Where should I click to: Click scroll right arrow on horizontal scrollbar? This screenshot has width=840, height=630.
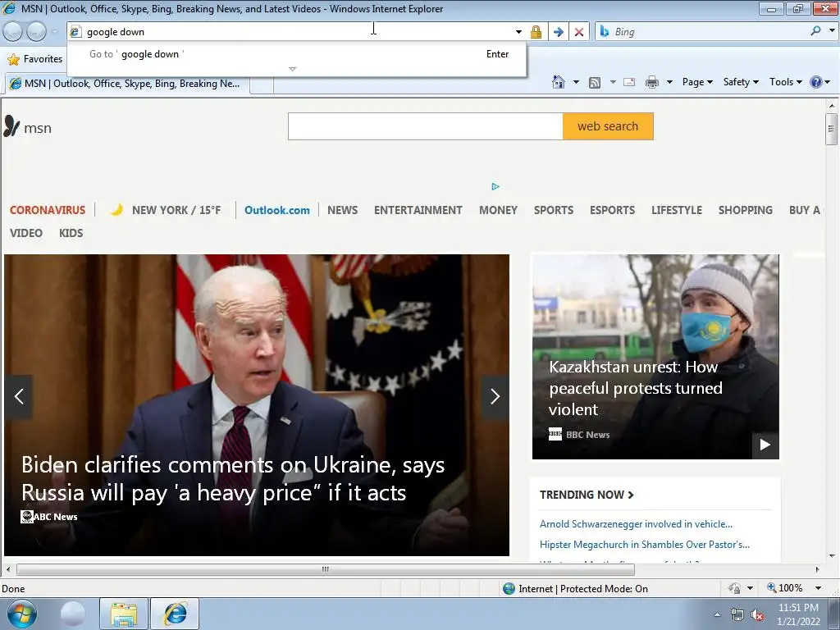pyautogui.click(x=818, y=569)
